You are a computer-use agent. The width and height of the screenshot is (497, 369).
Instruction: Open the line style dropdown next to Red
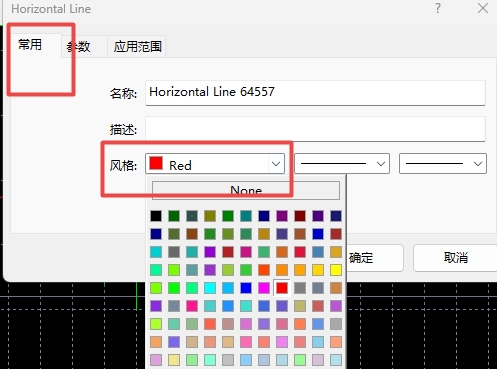pos(342,164)
